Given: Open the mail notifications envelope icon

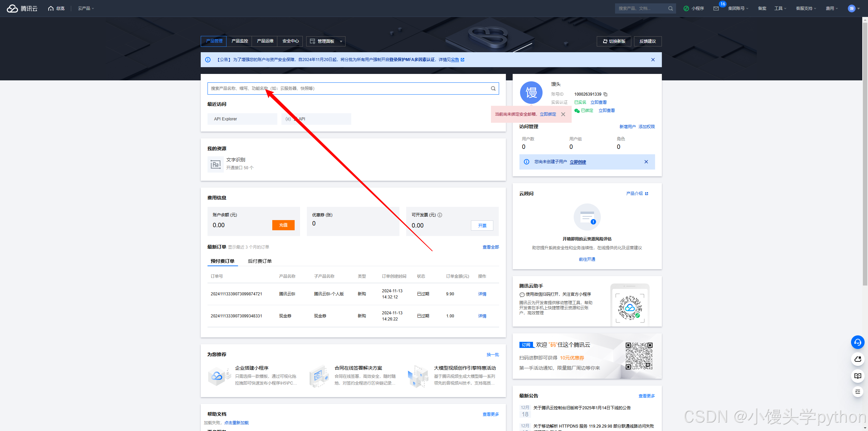Looking at the screenshot, I should point(716,8).
